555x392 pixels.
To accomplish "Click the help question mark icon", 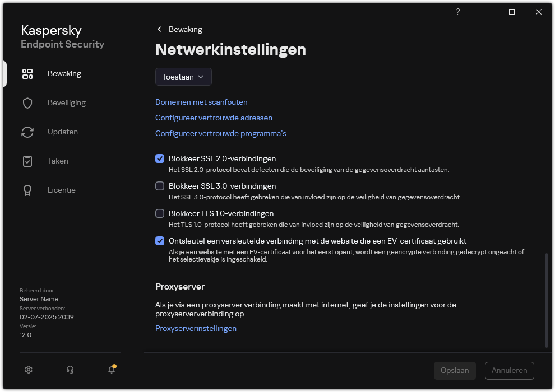I will [x=457, y=11].
